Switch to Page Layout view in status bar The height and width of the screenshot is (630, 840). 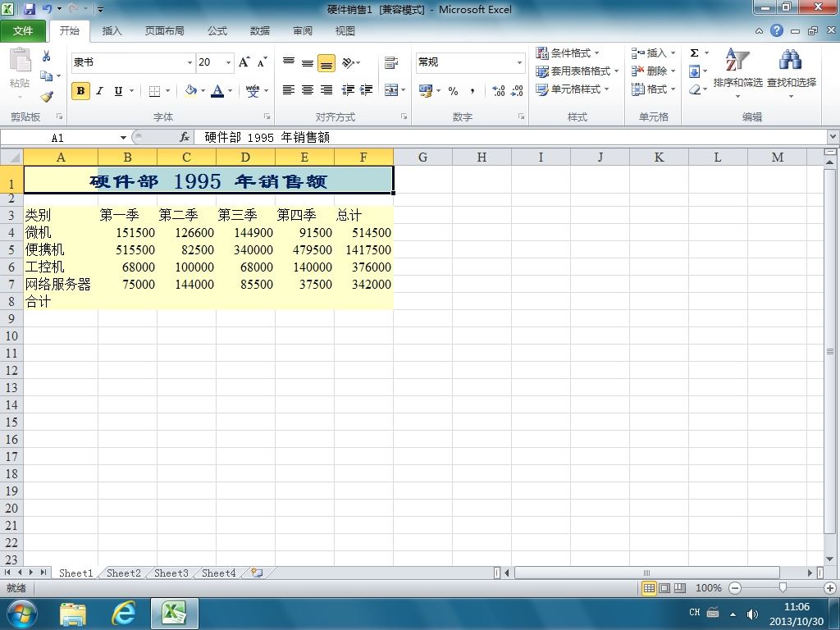[664, 588]
